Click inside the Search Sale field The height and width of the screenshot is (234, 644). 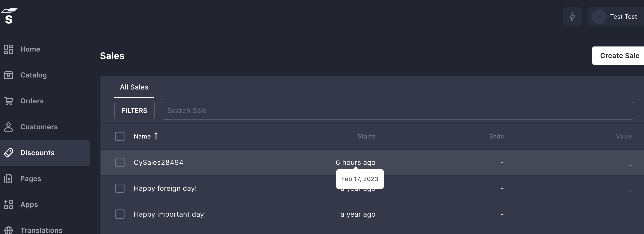pyautogui.click(x=250, y=110)
